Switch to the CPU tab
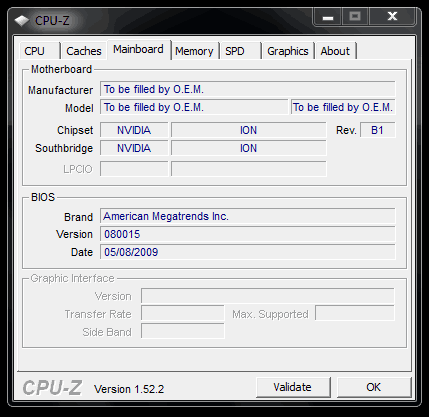The width and height of the screenshot is (429, 417). [40, 51]
